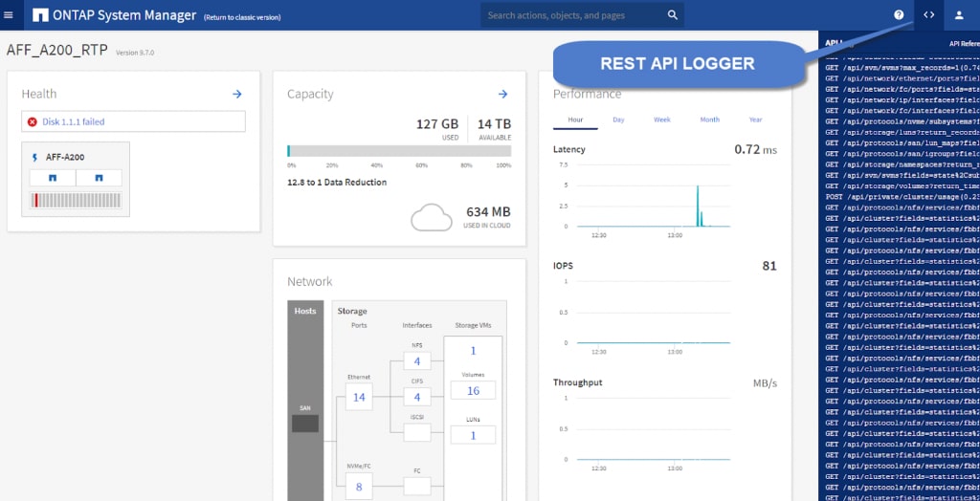Open the hamburger navigation menu

tap(10, 15)
